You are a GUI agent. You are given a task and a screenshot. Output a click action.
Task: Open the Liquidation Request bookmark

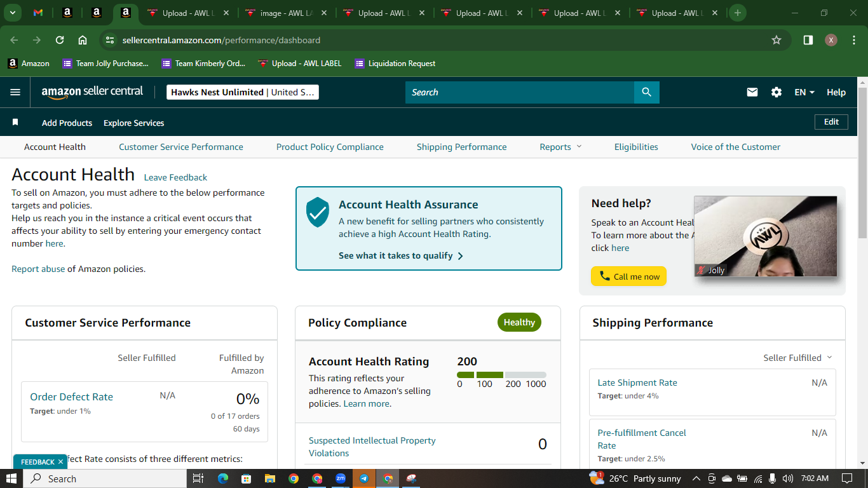click(395, 64)
